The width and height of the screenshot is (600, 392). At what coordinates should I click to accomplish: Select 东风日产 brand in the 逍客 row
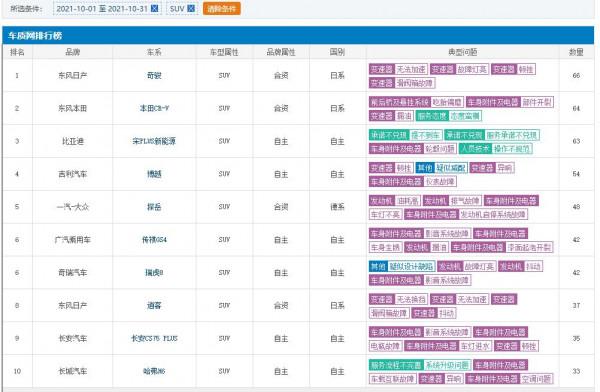click(73, 305)
